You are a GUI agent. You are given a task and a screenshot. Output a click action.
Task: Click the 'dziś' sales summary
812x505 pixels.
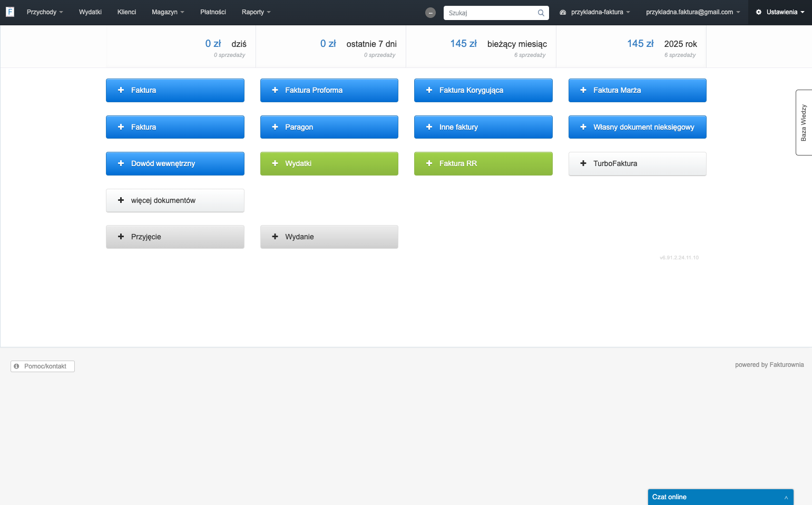(181, 46)
